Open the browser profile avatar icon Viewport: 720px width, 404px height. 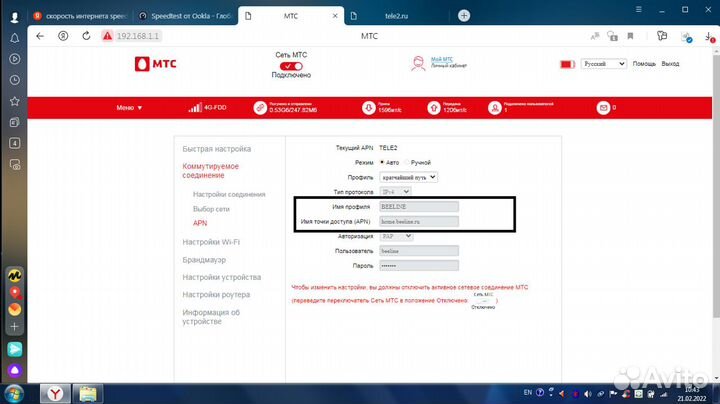(14, 17)
